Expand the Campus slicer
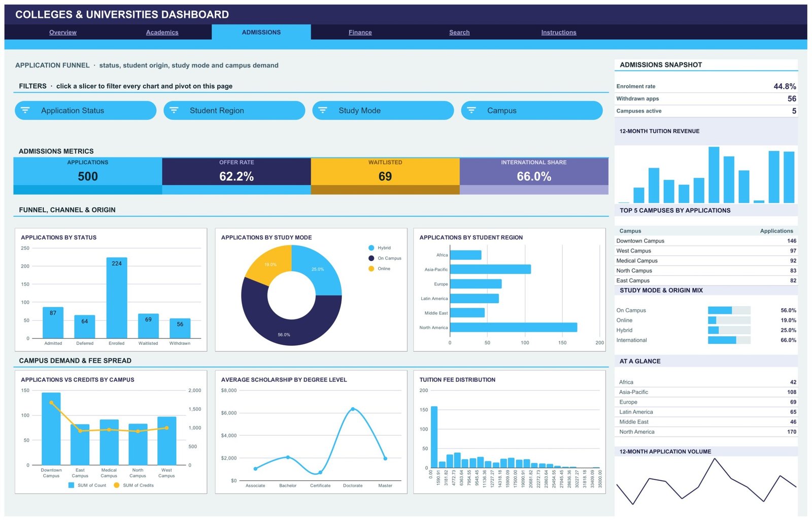 (x=532, y=110)
